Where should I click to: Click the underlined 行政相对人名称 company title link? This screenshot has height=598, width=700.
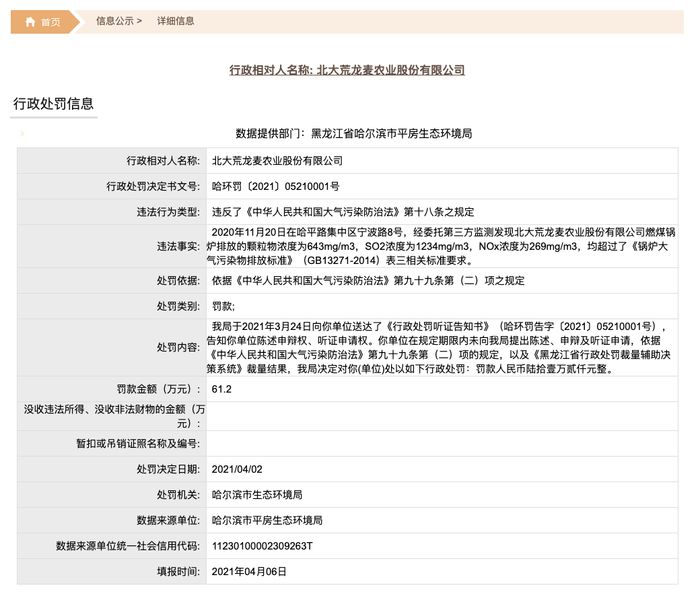[x=347, y=70]
